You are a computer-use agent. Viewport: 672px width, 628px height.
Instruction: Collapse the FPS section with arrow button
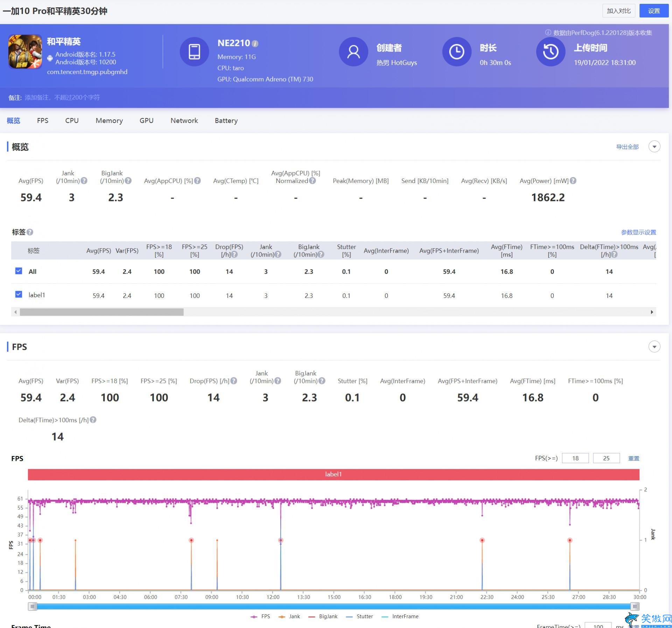654,347
